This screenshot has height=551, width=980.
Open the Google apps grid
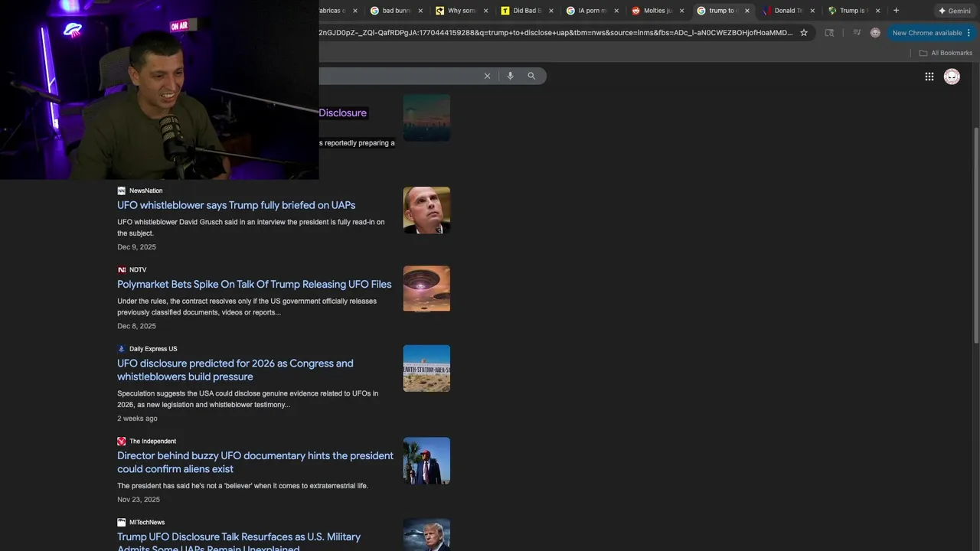point(929,77)
